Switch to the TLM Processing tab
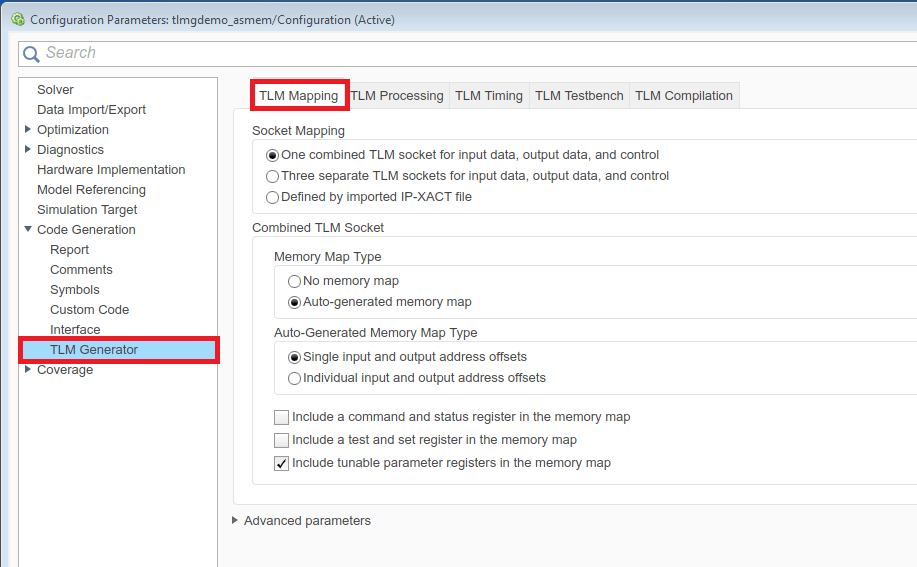 (397, 96)
